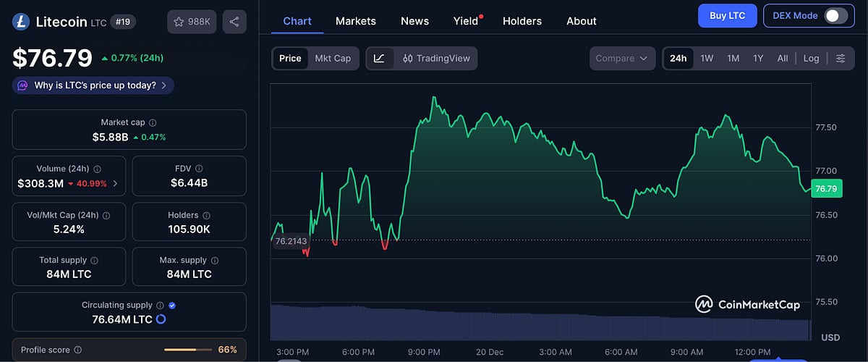Open Holders info icon
The image size is (868, 362).
coord(206,215)
